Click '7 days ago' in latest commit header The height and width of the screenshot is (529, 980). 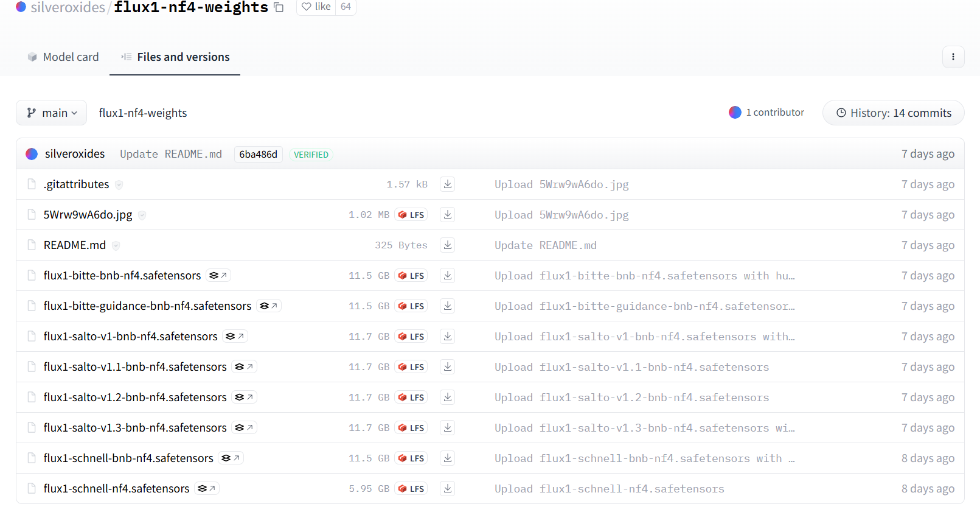coord(928,154)
